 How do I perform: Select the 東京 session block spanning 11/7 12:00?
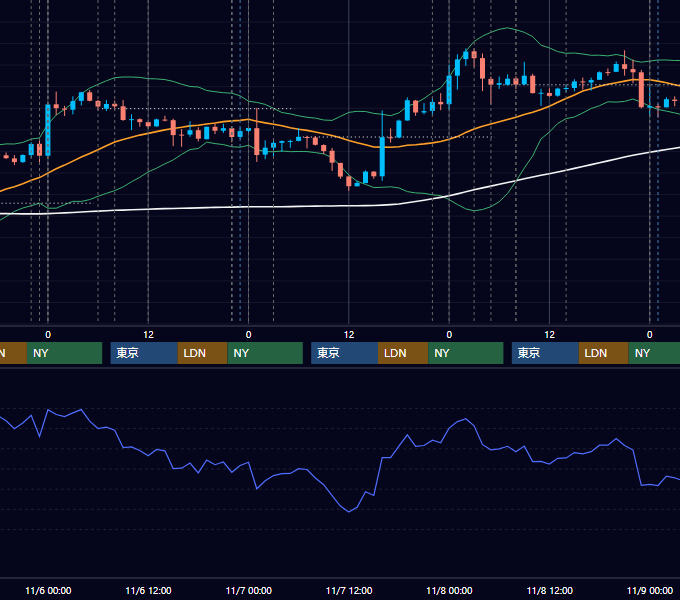click(345, 353)
